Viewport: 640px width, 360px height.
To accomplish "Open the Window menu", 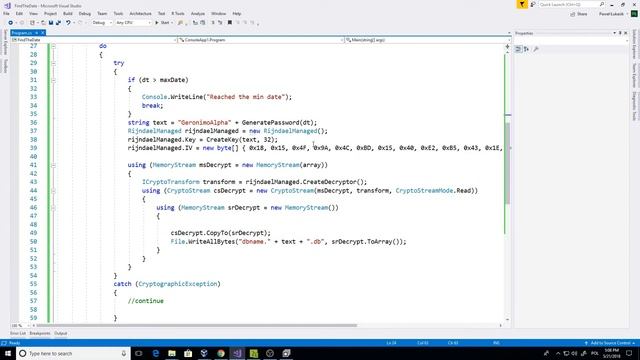I will pos(218,13).
